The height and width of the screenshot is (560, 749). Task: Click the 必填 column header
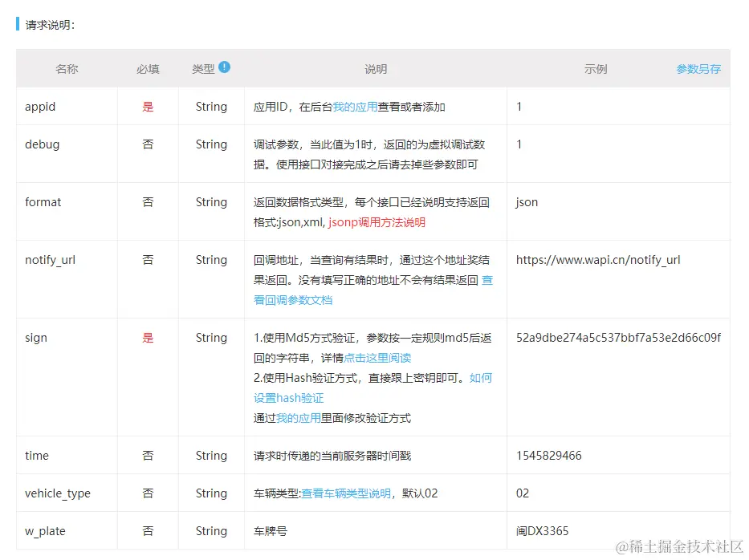tap(147, 68)
